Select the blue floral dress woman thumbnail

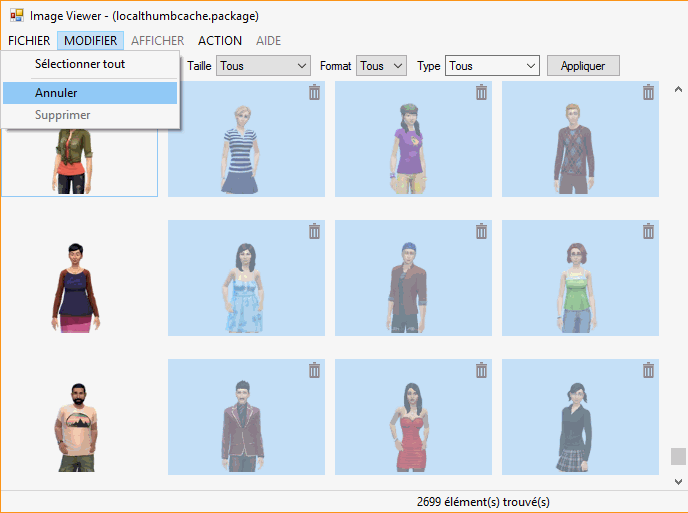(x=246, y=278)
